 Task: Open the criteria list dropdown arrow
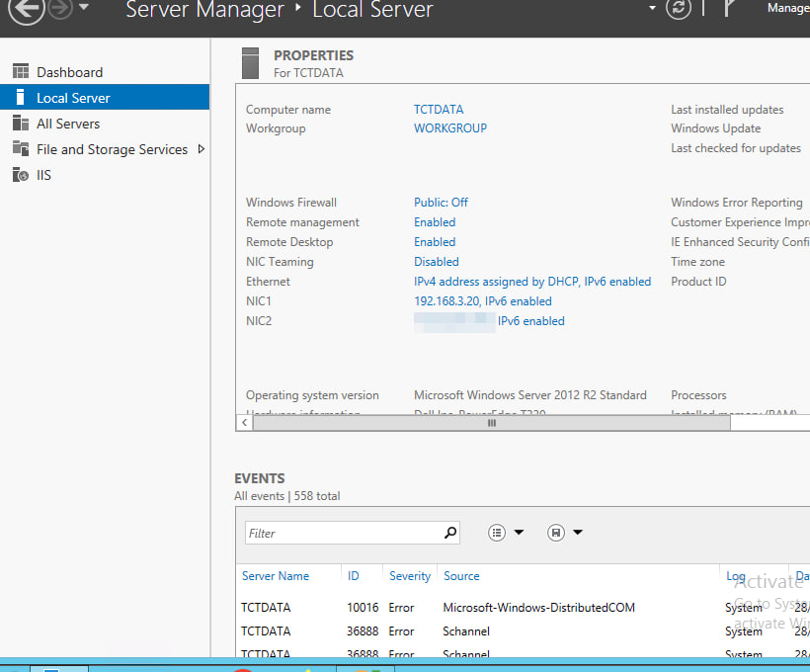click(x=519, y=533)
